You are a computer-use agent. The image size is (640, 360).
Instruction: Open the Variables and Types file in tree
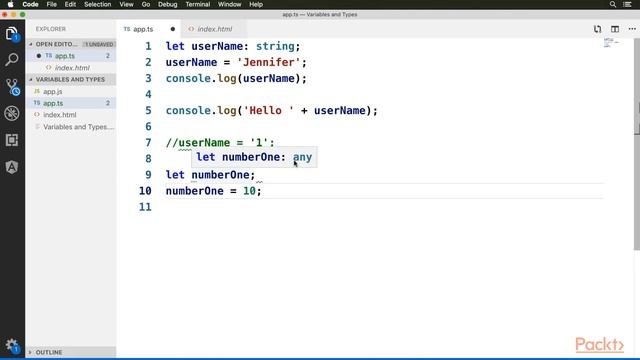tap(71, 127)
